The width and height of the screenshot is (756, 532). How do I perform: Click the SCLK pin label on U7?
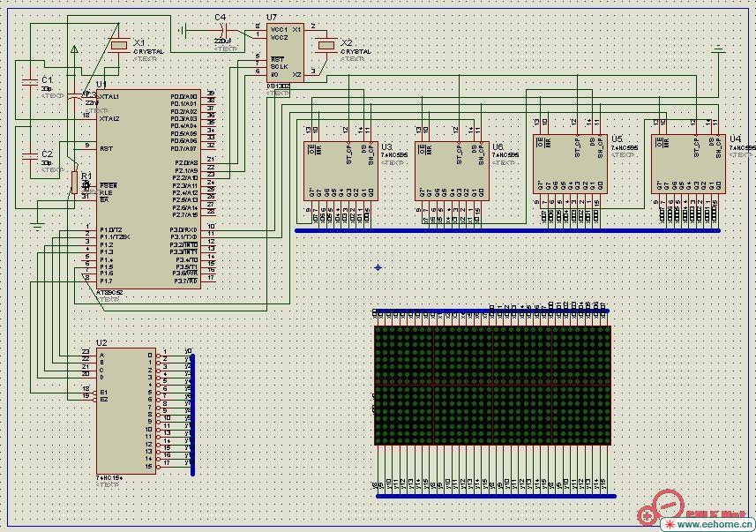click(279, 66)
